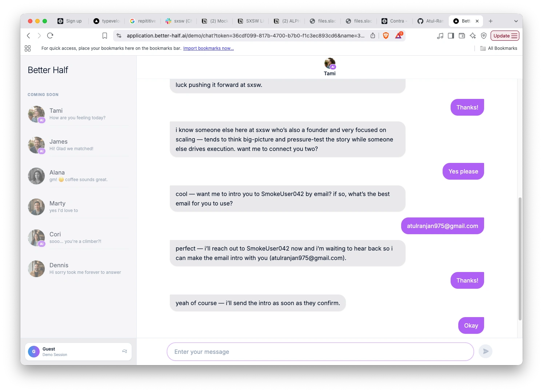
Task: Click the Guest session switch icon
Action: (x=124, y=351)
